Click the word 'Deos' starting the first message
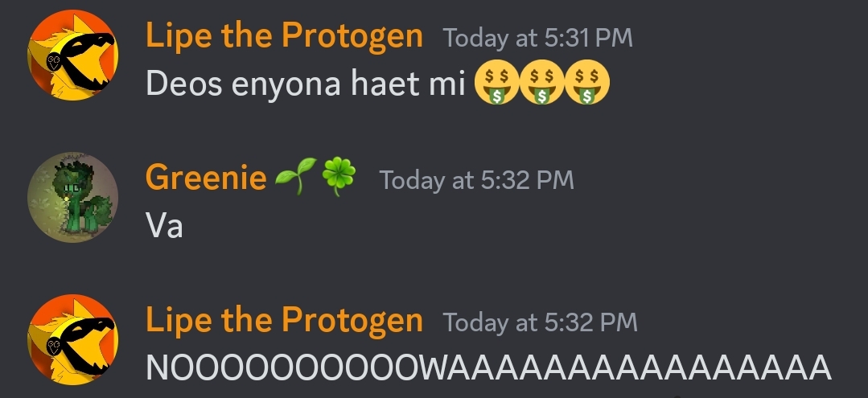The image size is (868, 398). (x=184, y=84)
